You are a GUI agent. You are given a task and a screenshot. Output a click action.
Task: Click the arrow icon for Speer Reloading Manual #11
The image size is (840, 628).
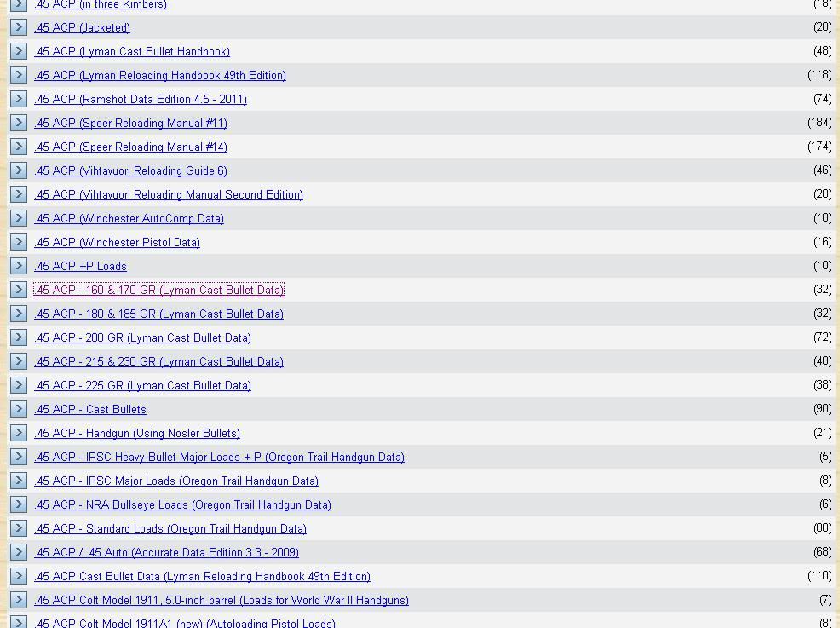click(18, 123)
